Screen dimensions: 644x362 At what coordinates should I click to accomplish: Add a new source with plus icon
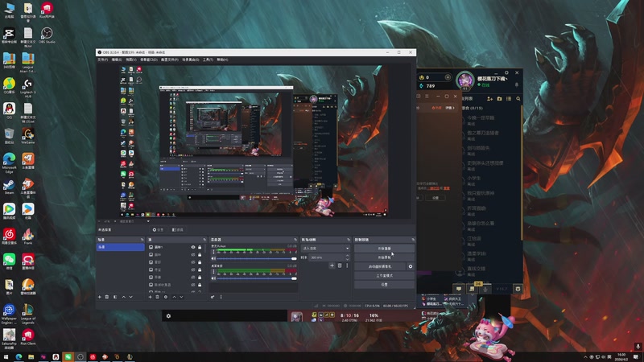(150, 297)
